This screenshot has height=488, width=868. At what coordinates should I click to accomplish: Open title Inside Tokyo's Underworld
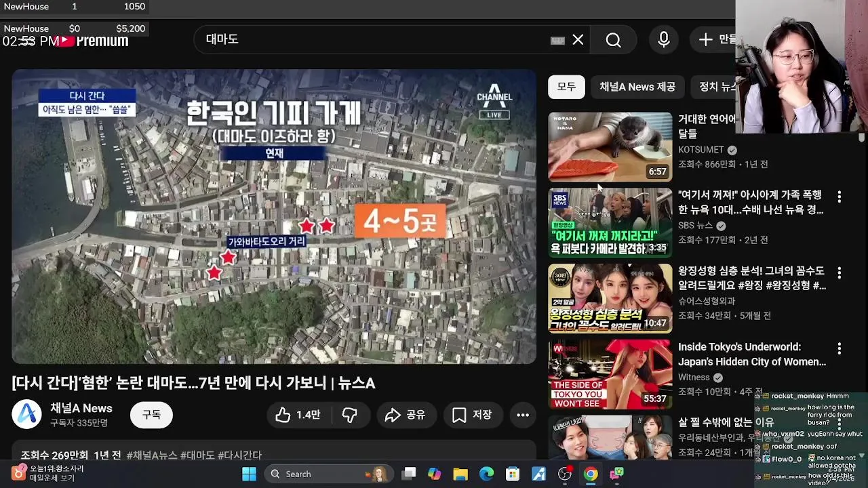(752, 354)
